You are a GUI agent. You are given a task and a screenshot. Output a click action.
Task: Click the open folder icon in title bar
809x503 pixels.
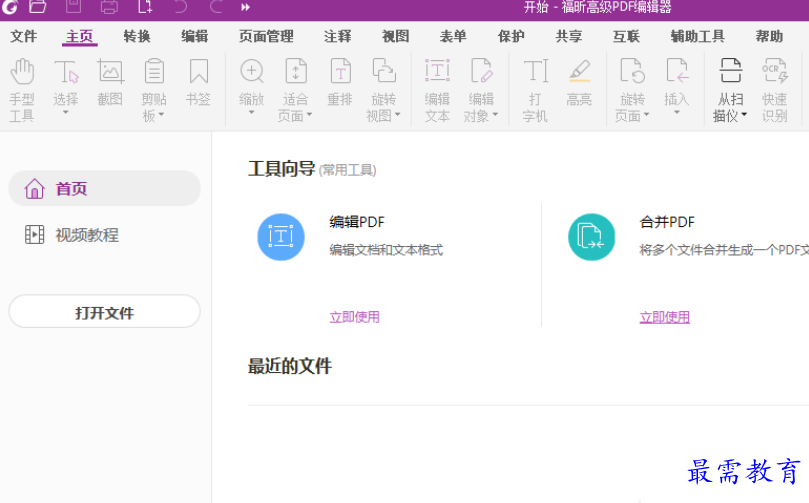[38, 7]
